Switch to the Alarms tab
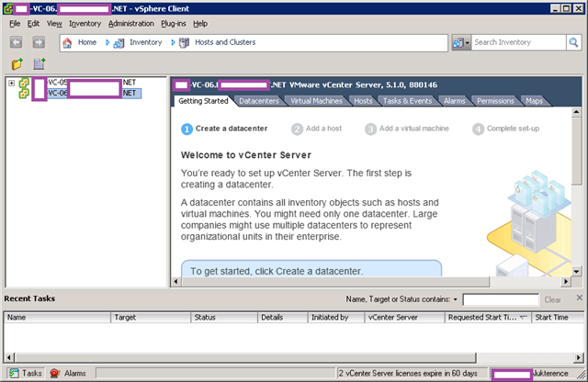The image size is (588, 382). tap(454, 101)
